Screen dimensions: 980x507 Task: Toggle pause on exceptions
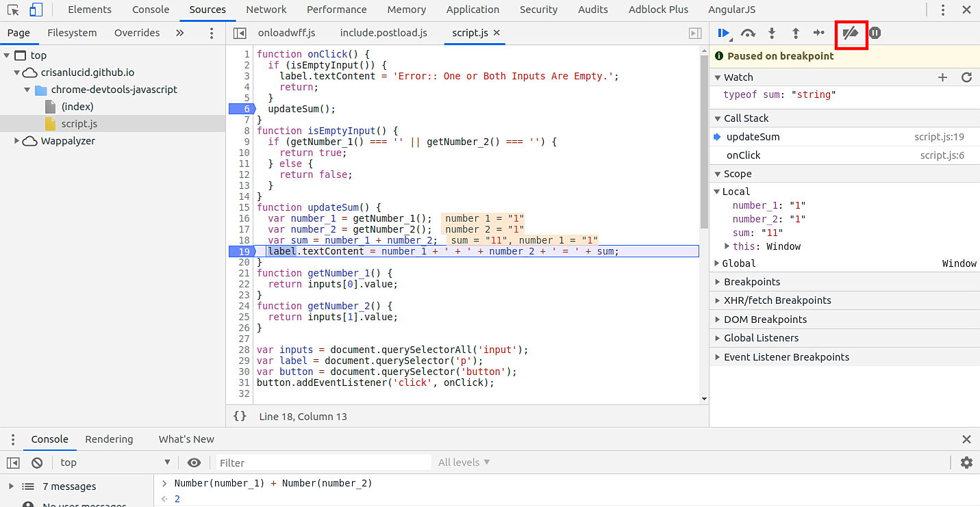coord(875,33)
